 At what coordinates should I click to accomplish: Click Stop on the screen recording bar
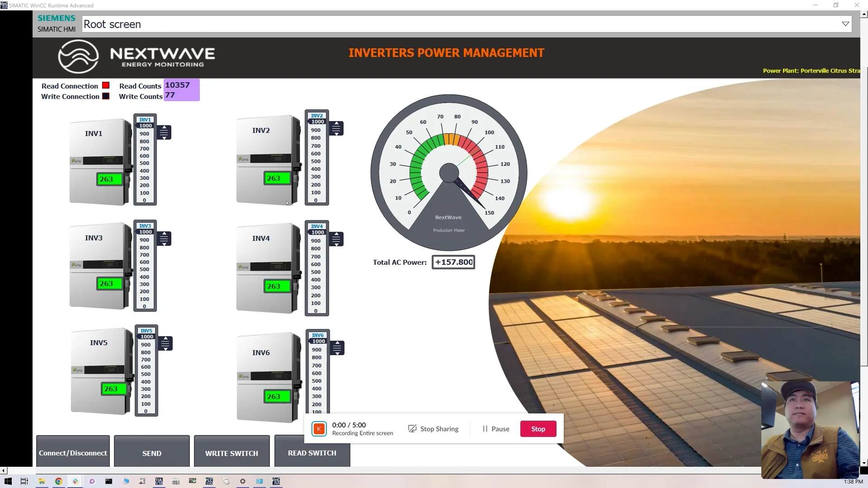click(538, 428)
